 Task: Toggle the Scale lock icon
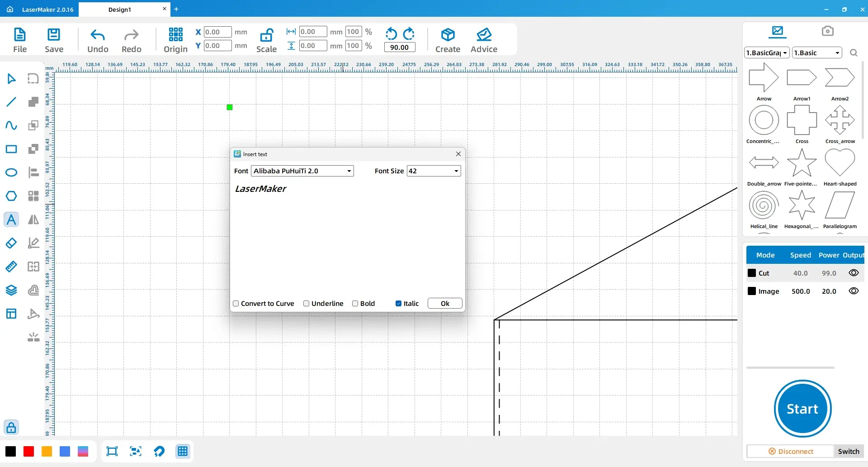tap(267, 35)
